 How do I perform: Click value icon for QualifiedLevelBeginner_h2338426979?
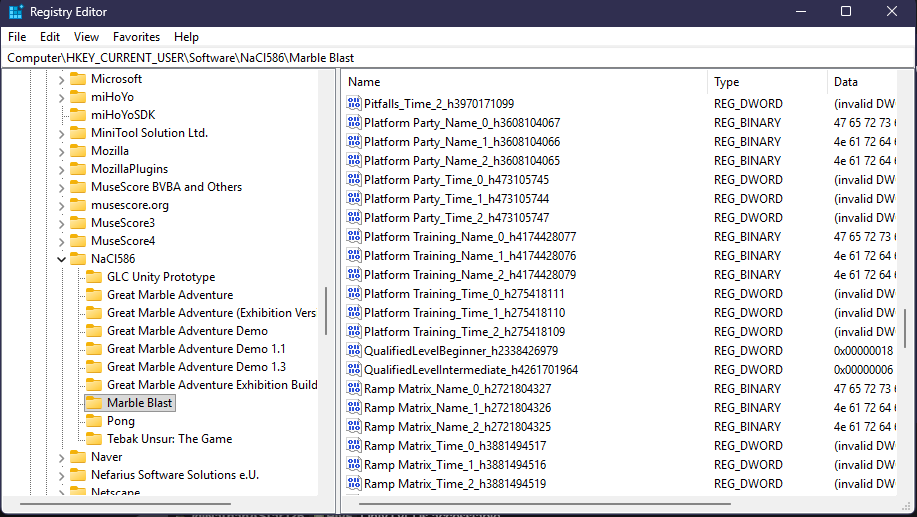(x=354, y=351)
